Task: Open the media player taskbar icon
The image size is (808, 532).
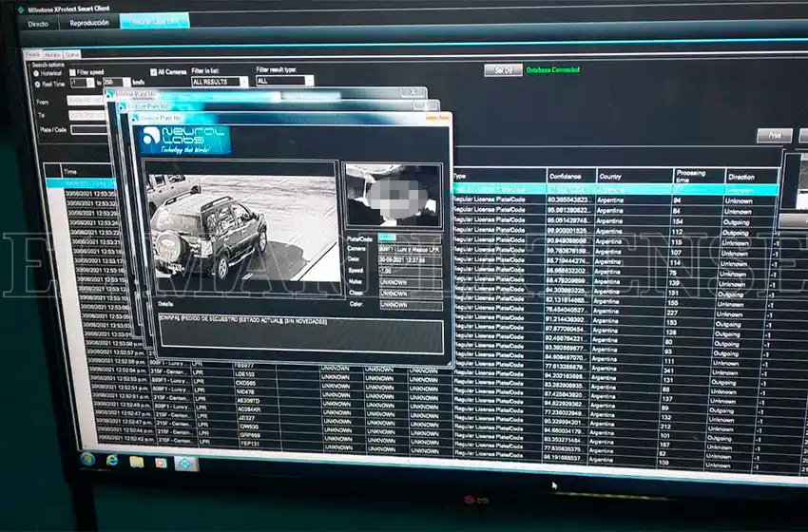Action: [x=161, y=463]
